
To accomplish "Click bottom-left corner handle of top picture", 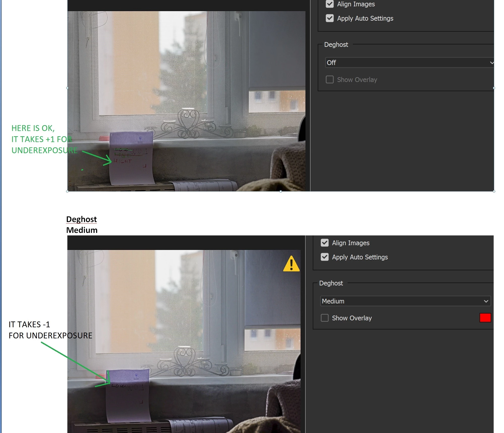I will 67,192.
